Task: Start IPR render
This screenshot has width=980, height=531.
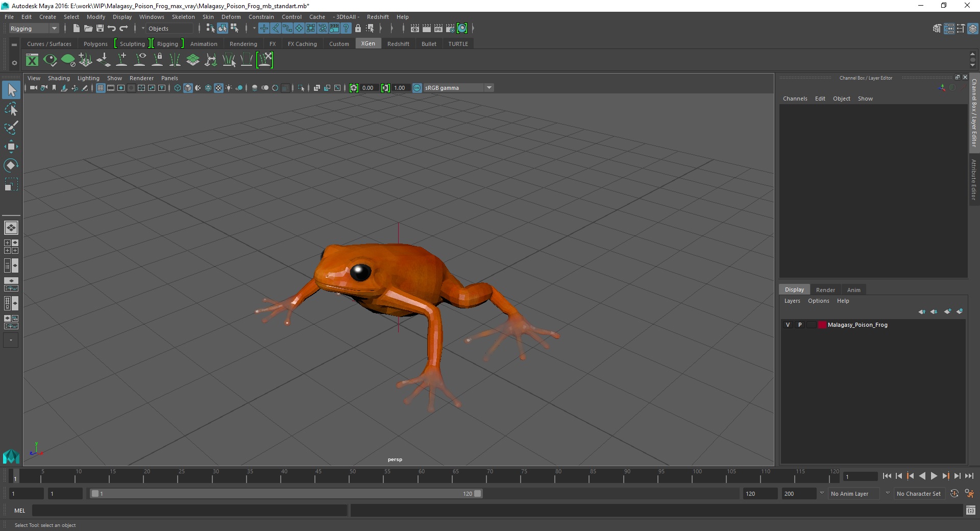Action: [x=438, y=29]
